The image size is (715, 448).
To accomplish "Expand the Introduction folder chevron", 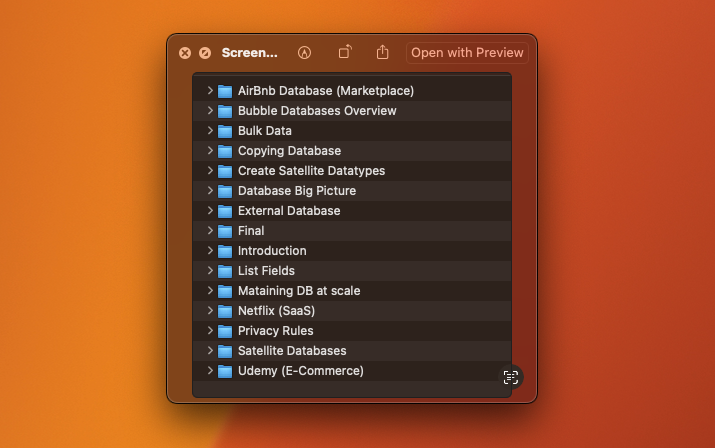I will (210, 250).
